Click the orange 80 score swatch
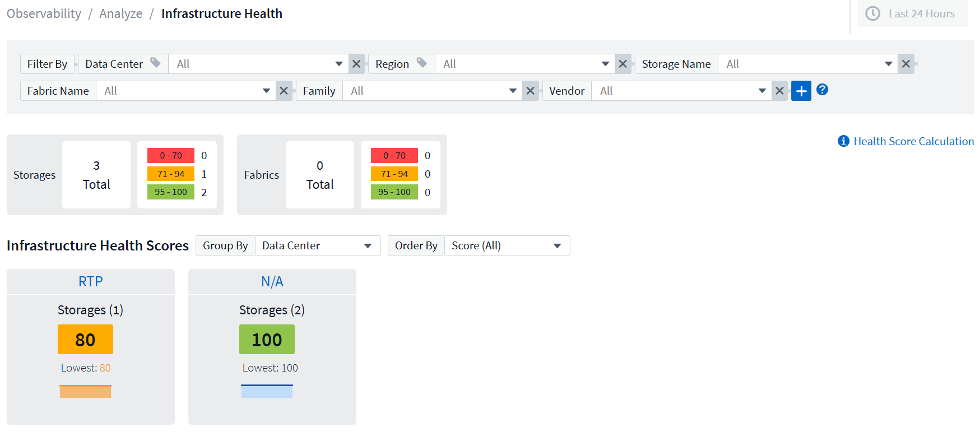This screenshot has width=980, height=432. click(85, 340)
